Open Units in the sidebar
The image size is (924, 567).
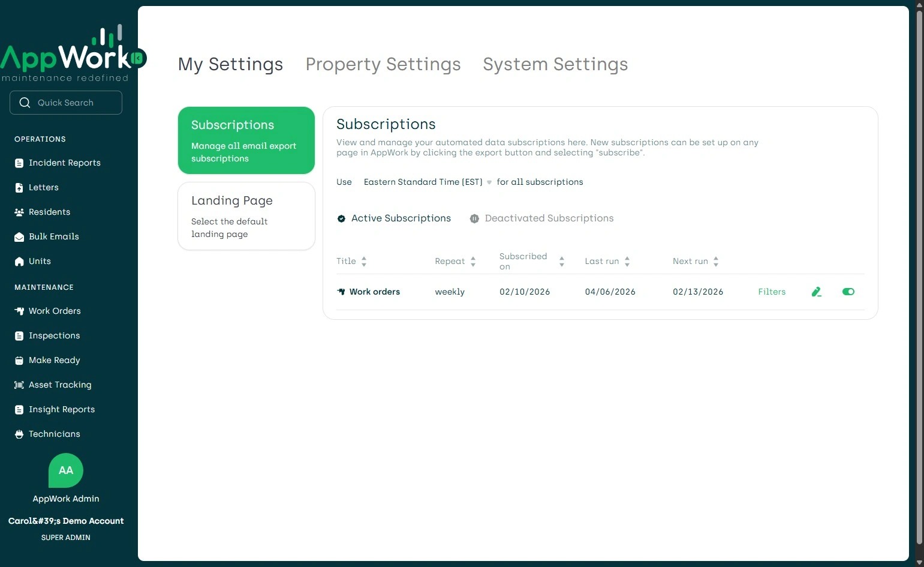[33, 261]
